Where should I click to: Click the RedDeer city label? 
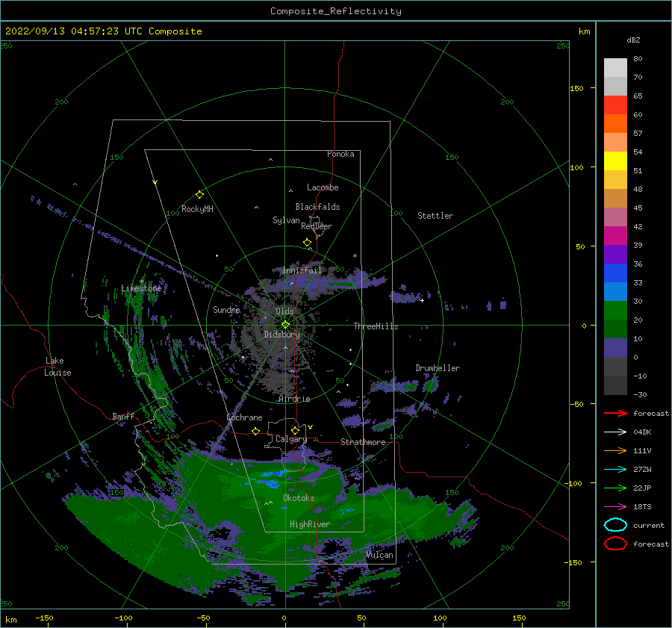[317, 226]
